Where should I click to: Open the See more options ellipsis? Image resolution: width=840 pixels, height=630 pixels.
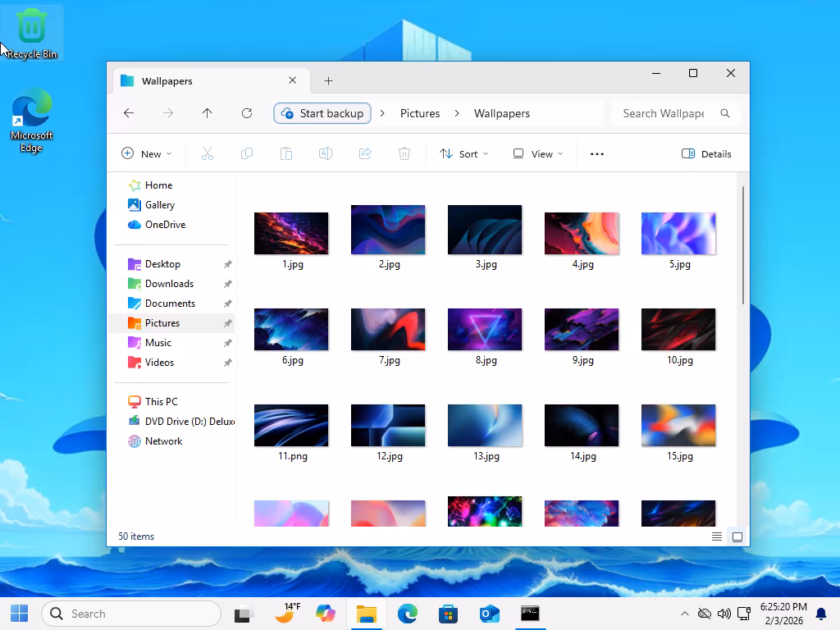tap(597, 153)
